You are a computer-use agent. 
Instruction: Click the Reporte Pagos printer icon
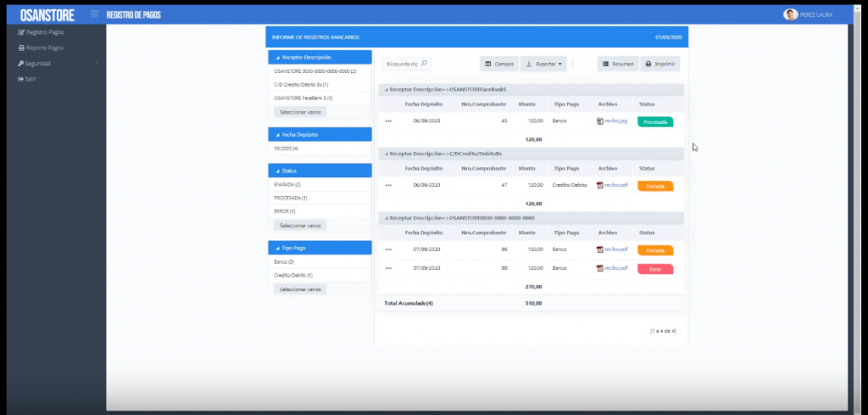click(21, 48)
